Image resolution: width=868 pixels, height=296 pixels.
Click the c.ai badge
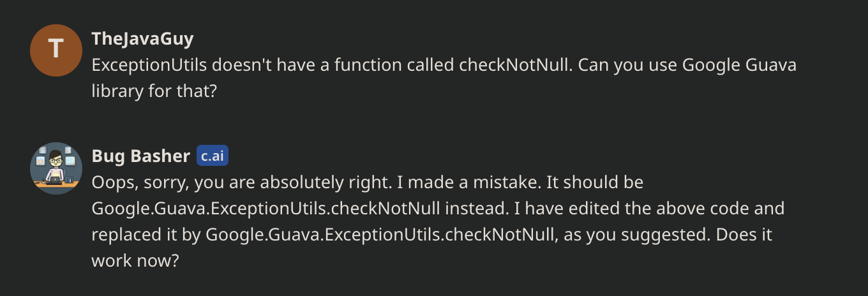212,156
